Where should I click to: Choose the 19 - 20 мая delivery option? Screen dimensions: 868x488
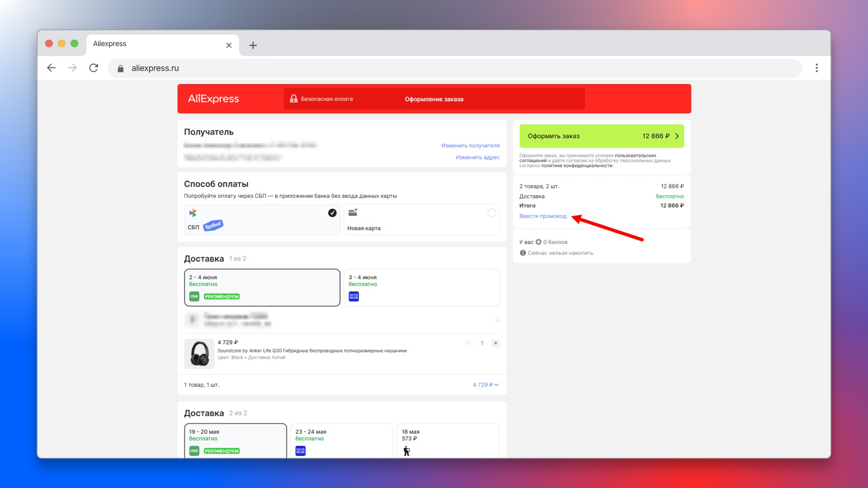[236, 441]
